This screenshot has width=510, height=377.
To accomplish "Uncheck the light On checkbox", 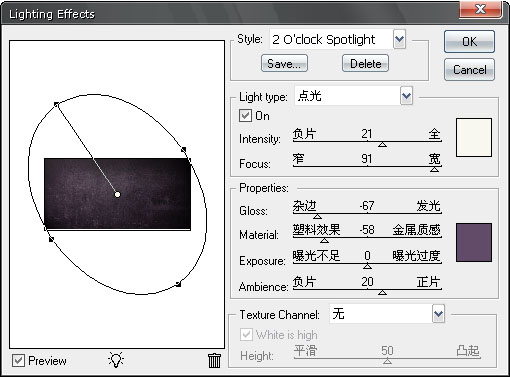I will tap(245, 116).
